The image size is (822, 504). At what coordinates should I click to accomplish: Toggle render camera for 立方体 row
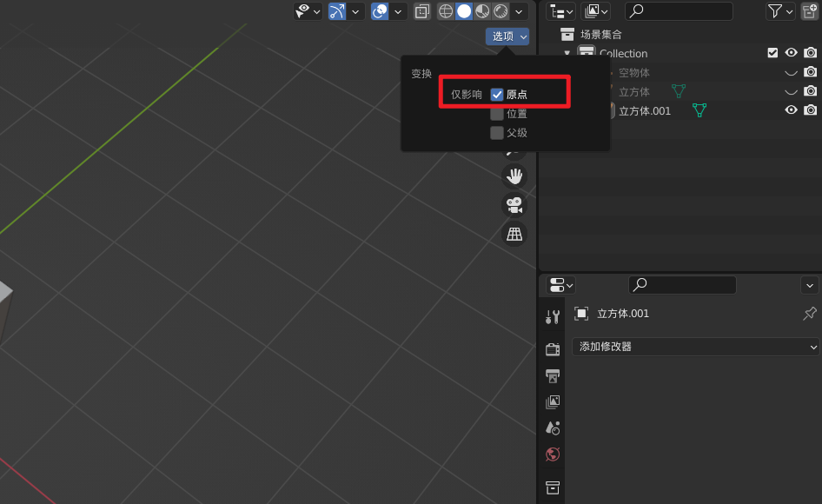point(811,90)
